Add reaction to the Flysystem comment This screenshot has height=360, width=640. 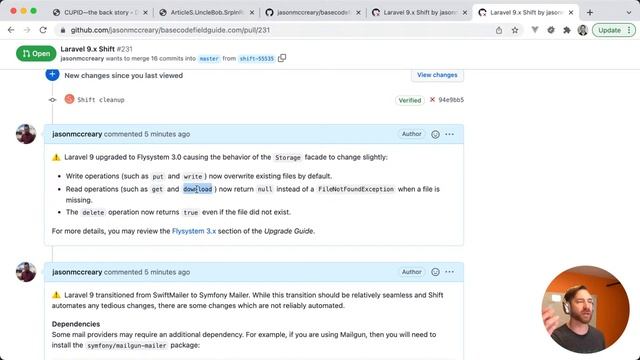436,134
